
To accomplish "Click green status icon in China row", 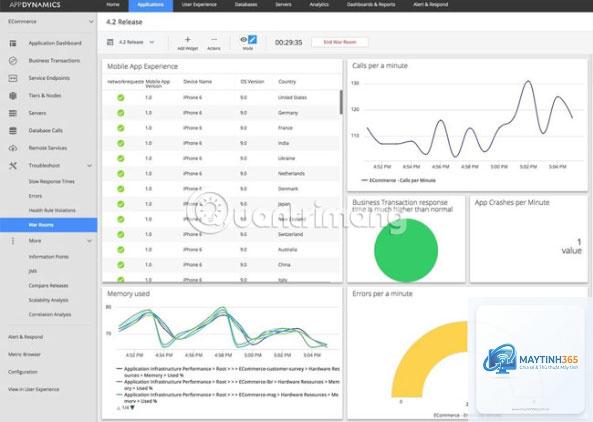I will [121, 265].
